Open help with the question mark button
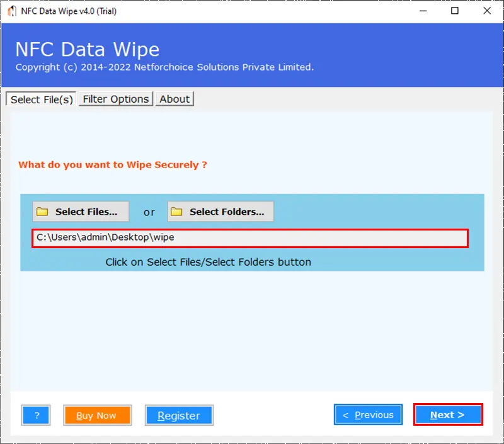Viewport: 504px width, 444px height. point(36,415)
